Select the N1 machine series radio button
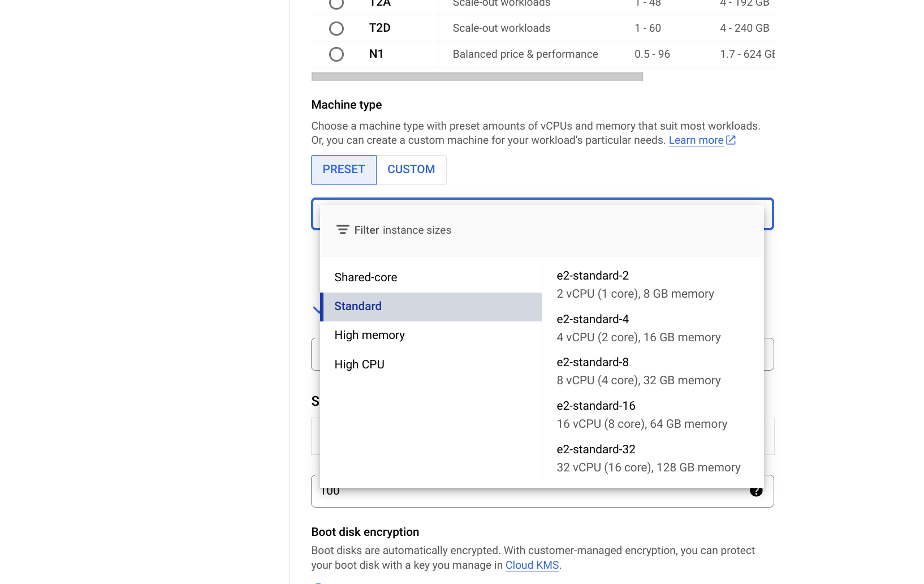 point(336,54)
